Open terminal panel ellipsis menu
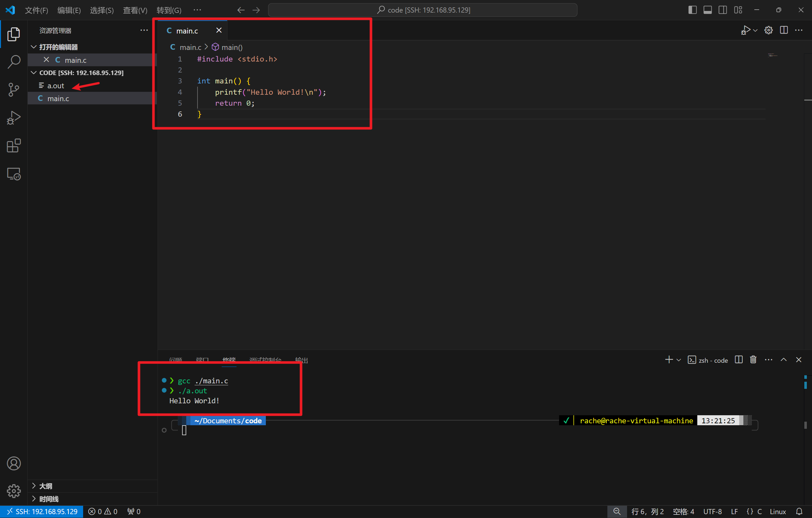 pos(768,360)
